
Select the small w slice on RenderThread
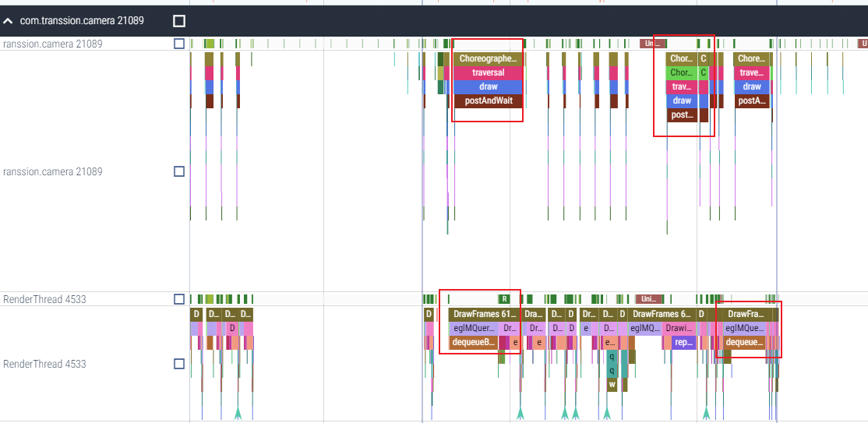coord(612,384)
